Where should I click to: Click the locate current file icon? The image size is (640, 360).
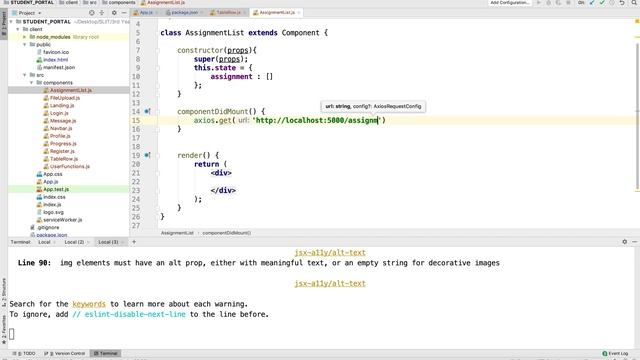tap(92, 13)
